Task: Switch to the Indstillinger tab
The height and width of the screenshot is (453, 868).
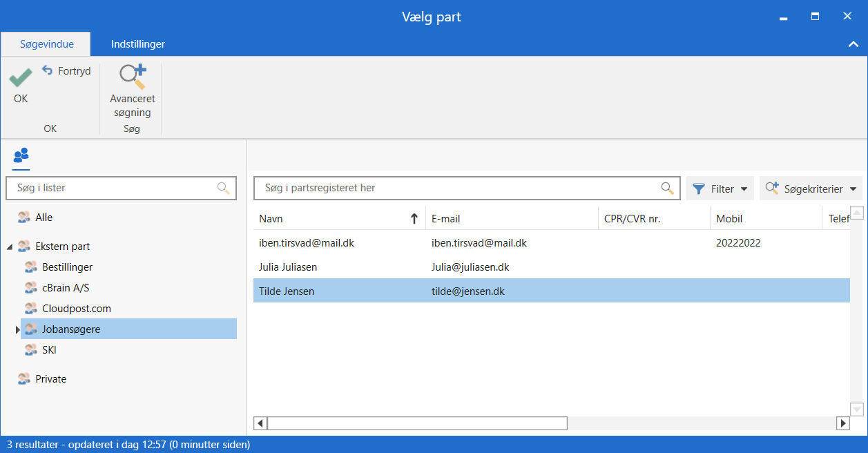Action: [x=138, y=44]
